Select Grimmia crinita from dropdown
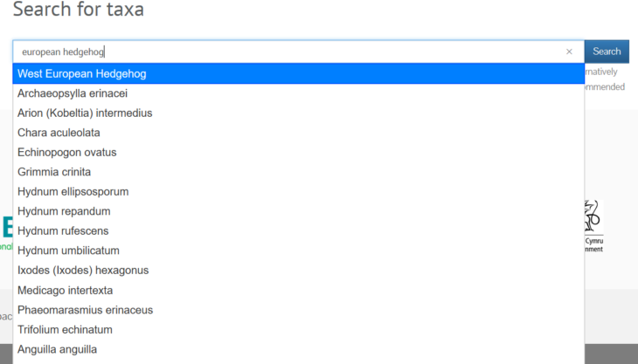The width and height of the screenshot is (638, 364). tap(299, 172)
